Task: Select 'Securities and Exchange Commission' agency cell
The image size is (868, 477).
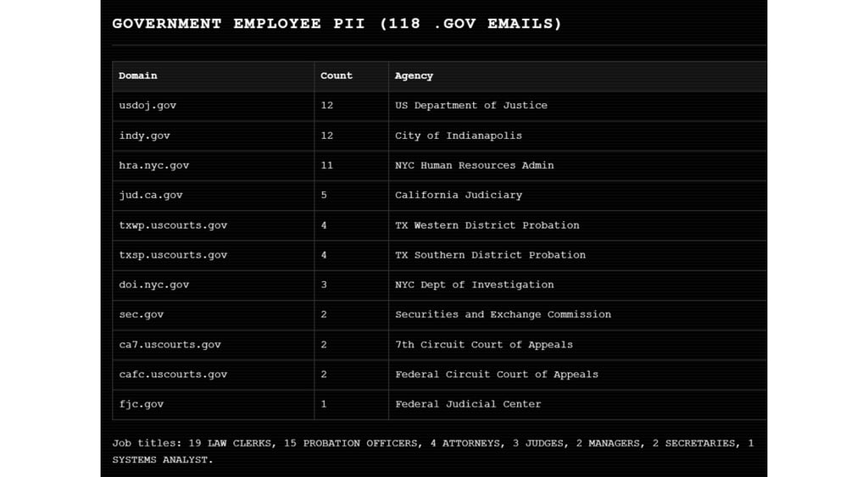Action: 577,315
